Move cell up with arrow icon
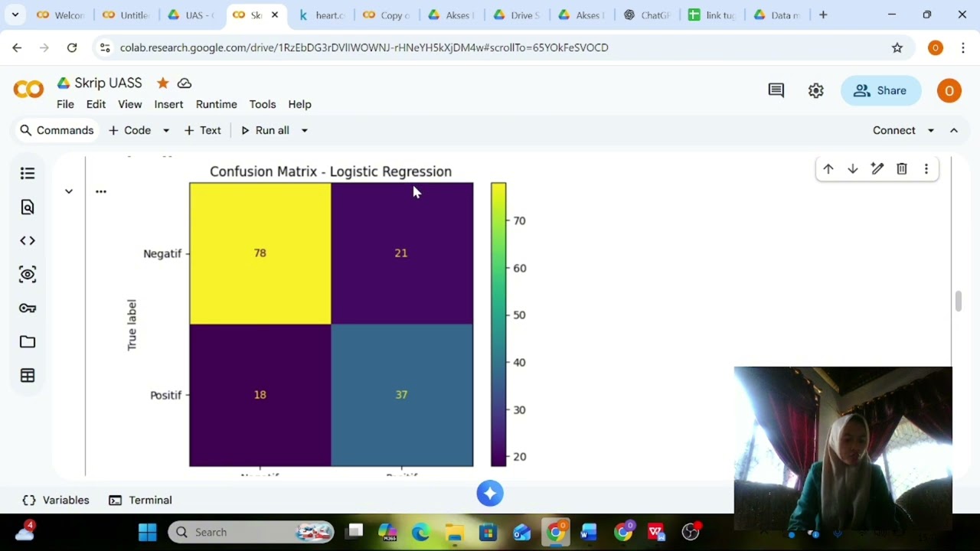Viewport: 980px width, 551px height. (x=828, y=169)
